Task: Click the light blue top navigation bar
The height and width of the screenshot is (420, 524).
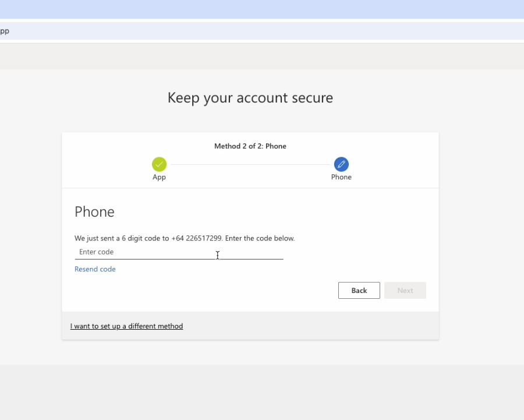Action: (262, 9)
